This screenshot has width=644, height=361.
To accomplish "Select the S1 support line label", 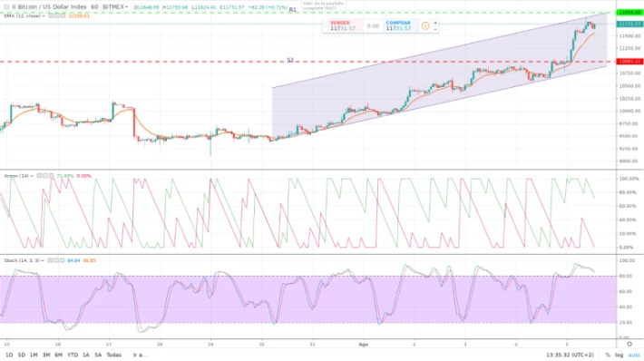I will pyautogui.click(x=290, y=61).
